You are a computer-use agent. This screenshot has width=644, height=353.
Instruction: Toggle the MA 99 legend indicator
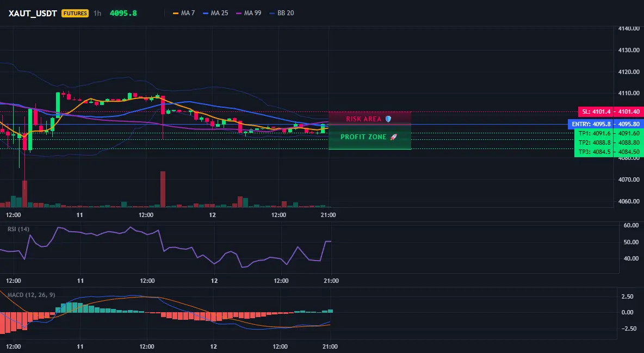249,13
